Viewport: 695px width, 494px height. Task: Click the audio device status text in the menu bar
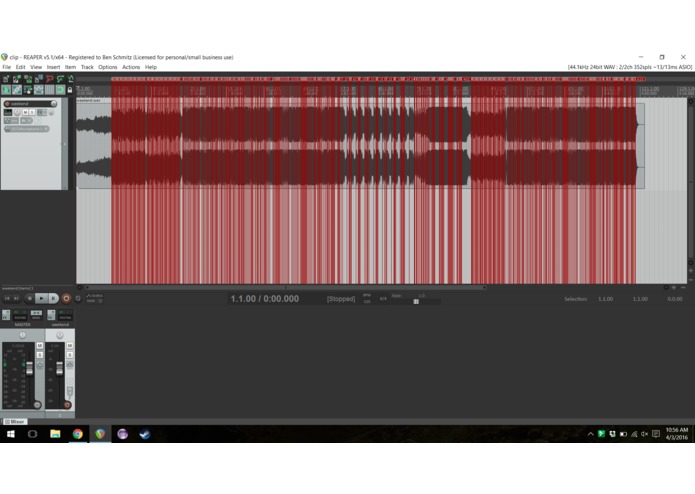tap(629, 67)
